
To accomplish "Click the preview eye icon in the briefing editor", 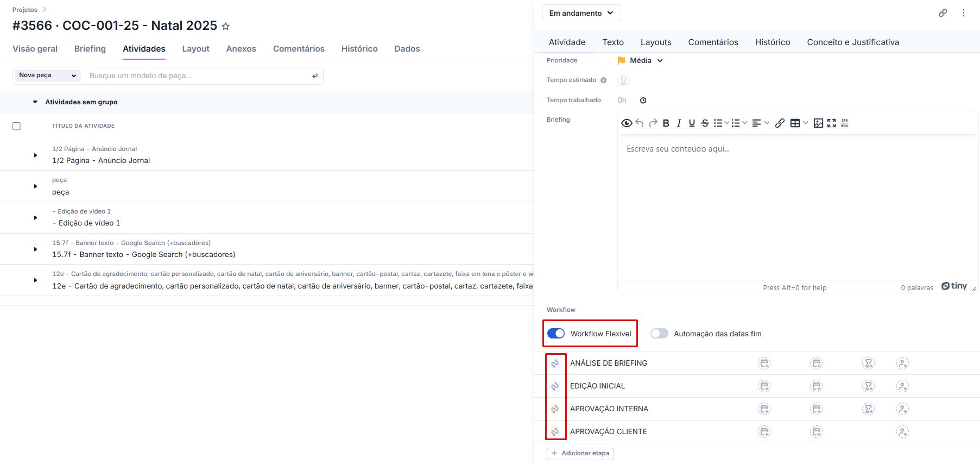I will click(x=626, y=123).
